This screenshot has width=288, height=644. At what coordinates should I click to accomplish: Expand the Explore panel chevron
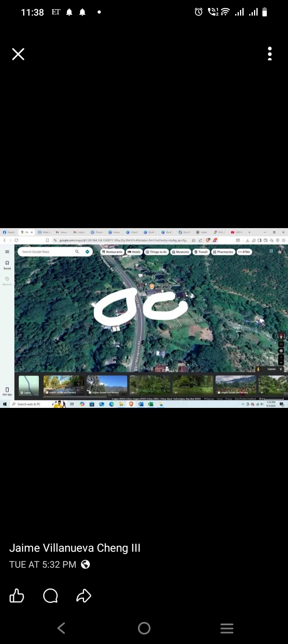coord(281,369)
